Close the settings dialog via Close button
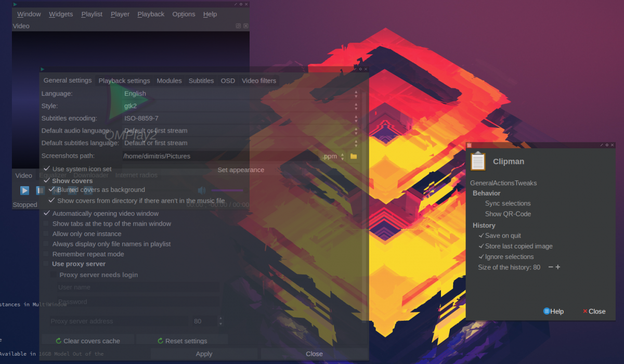 coord(314,354)
